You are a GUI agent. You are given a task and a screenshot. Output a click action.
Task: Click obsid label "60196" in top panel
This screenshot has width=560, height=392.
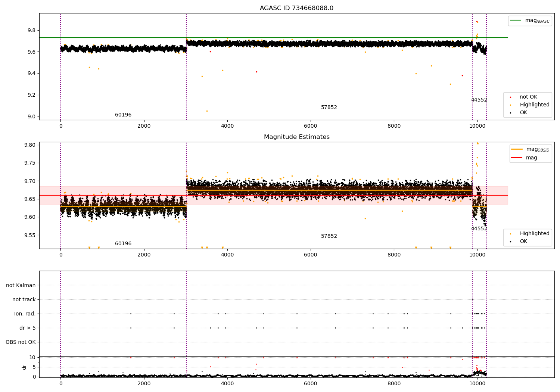click(123, 115)
